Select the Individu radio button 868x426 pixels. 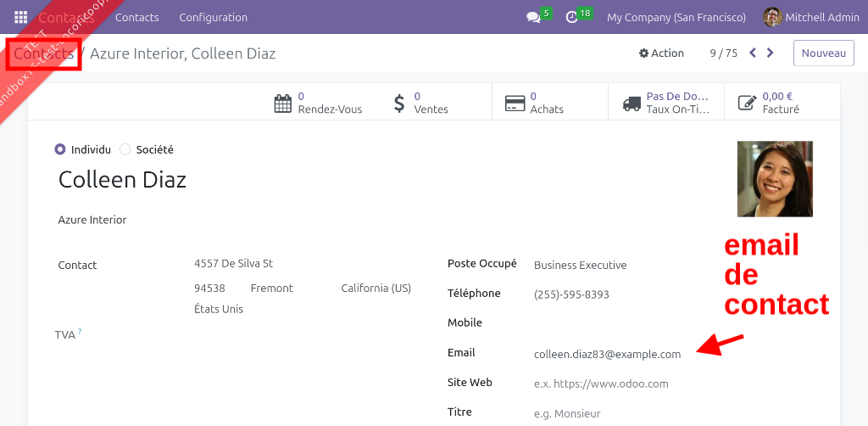point(60,149)
